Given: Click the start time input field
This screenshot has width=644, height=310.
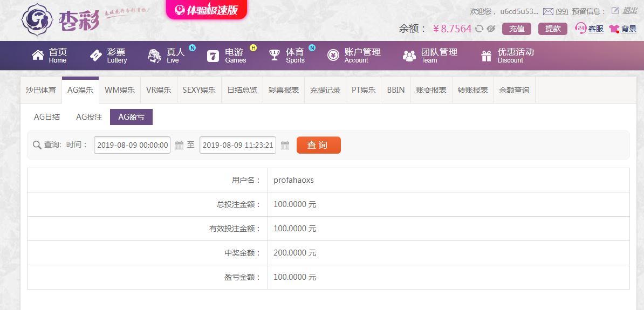Looking at the screenshot, I should click(x=132, y=145).
